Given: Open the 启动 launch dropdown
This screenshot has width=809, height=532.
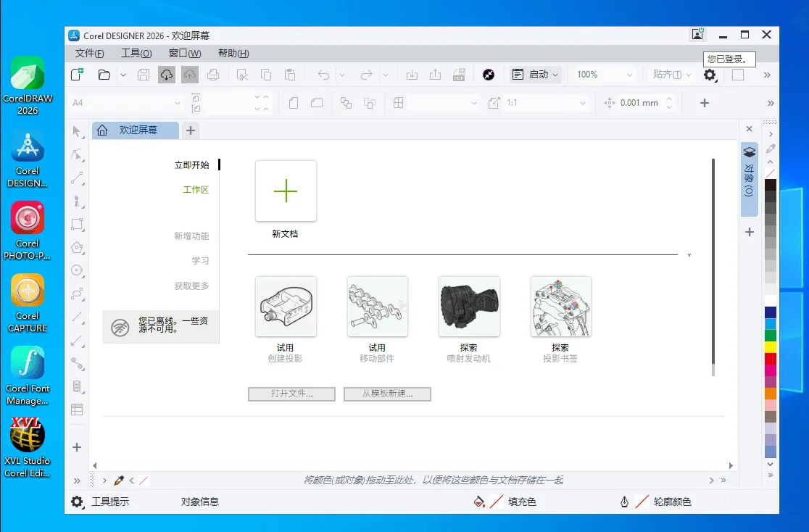Looking at the screenshot, I should coord(535,75).
